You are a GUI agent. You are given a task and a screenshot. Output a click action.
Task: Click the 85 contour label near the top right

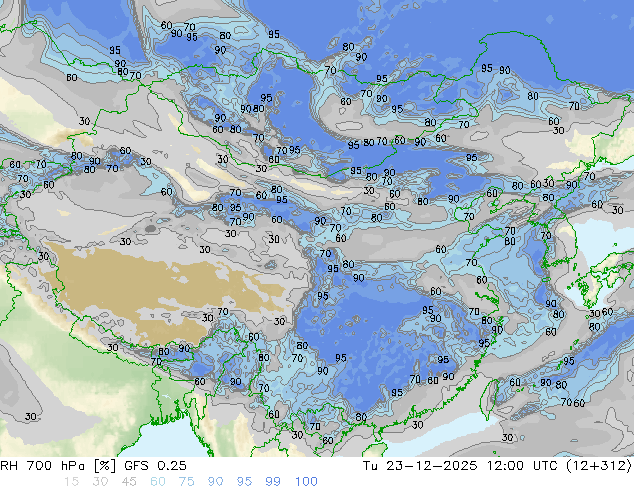point(486,68)
